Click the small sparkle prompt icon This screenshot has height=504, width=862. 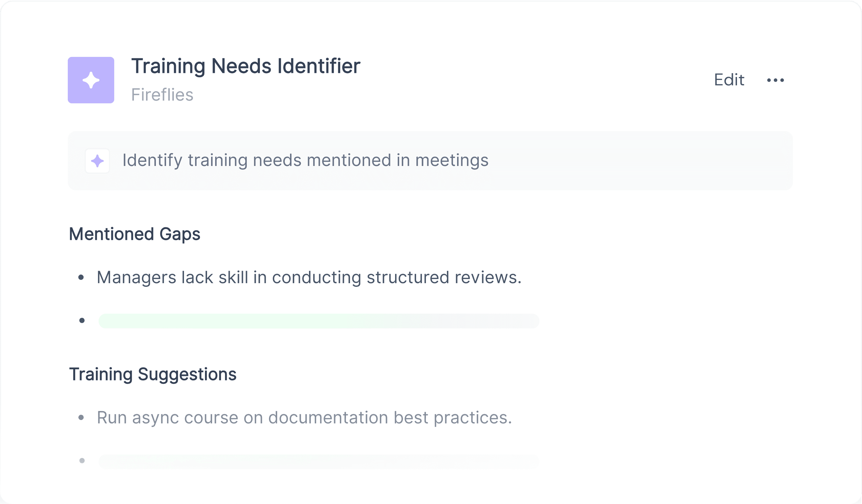click(98, 161)
